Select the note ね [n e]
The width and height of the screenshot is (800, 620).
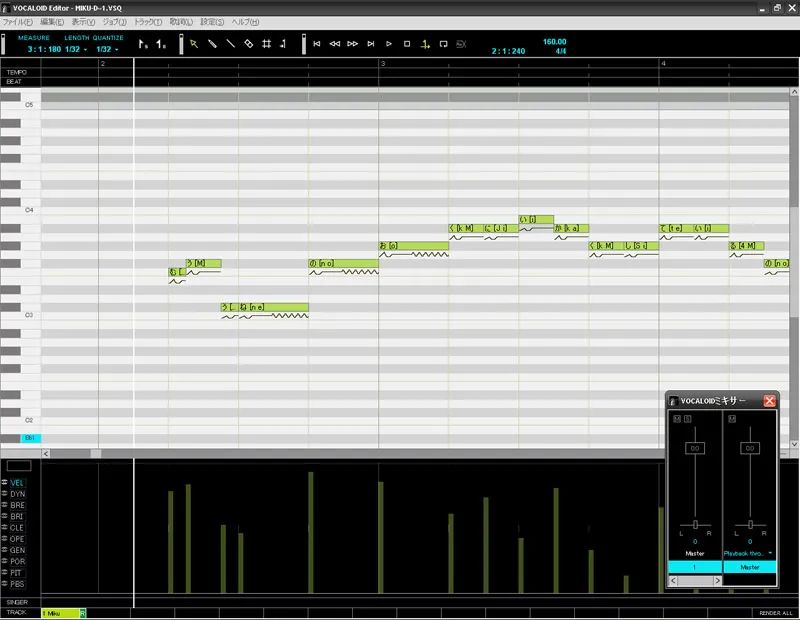pyautogui.click(x=273, y=307)
